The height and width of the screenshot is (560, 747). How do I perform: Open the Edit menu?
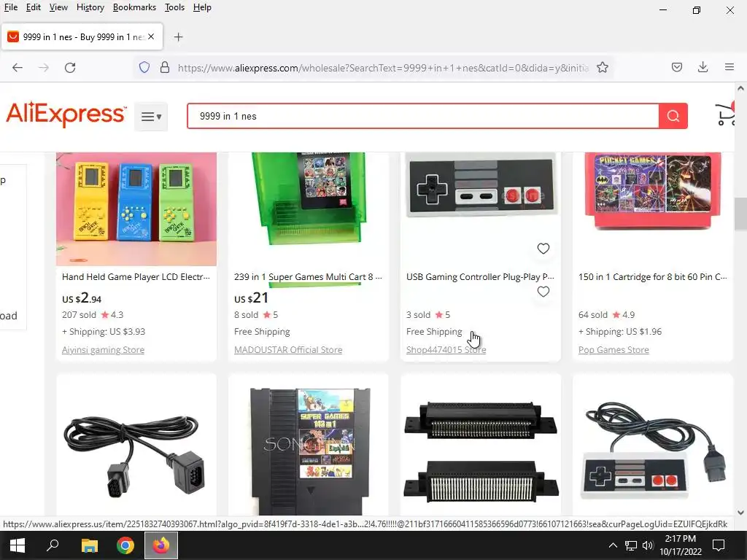point(34,7)
